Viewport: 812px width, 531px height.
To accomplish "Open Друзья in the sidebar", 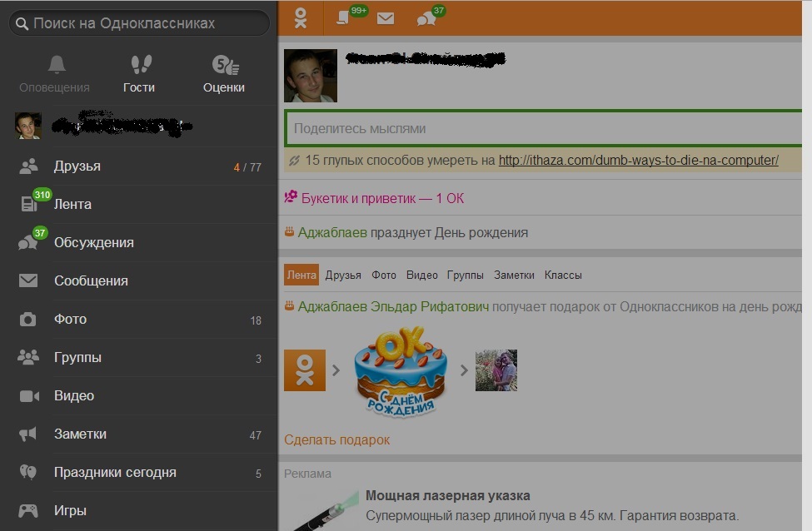I will click(x=139, y=166).
